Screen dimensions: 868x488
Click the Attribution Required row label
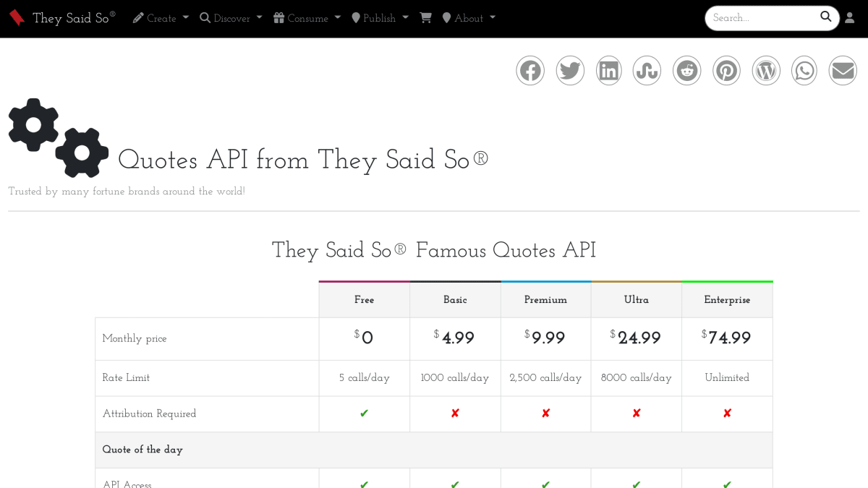[x=149, y=414]
